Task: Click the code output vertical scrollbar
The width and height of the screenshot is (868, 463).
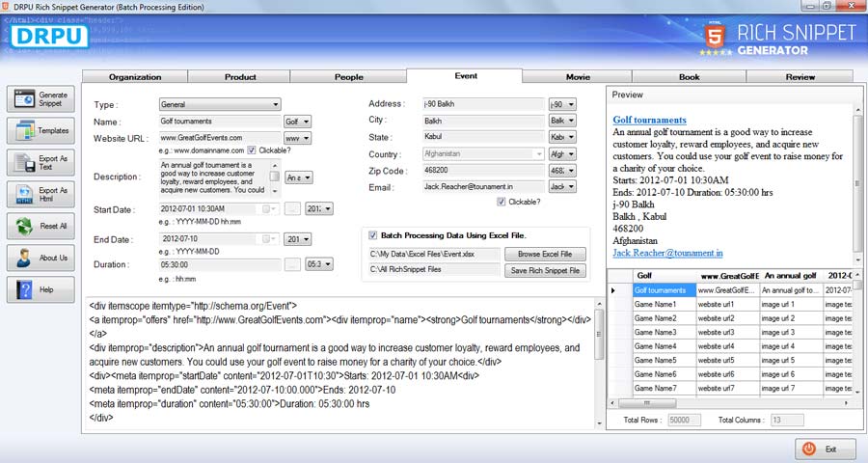Action: coord(599,364)
